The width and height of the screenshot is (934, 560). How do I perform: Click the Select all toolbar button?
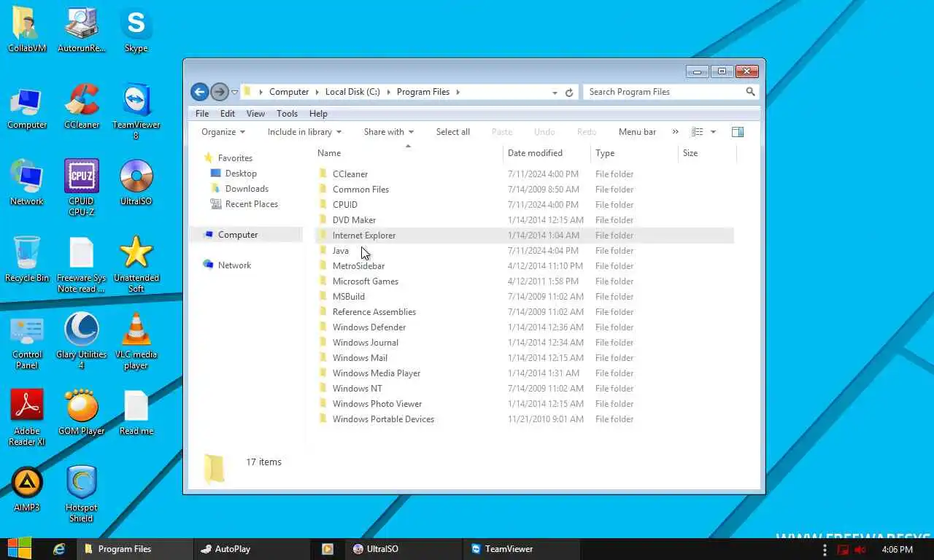(453, 132)
